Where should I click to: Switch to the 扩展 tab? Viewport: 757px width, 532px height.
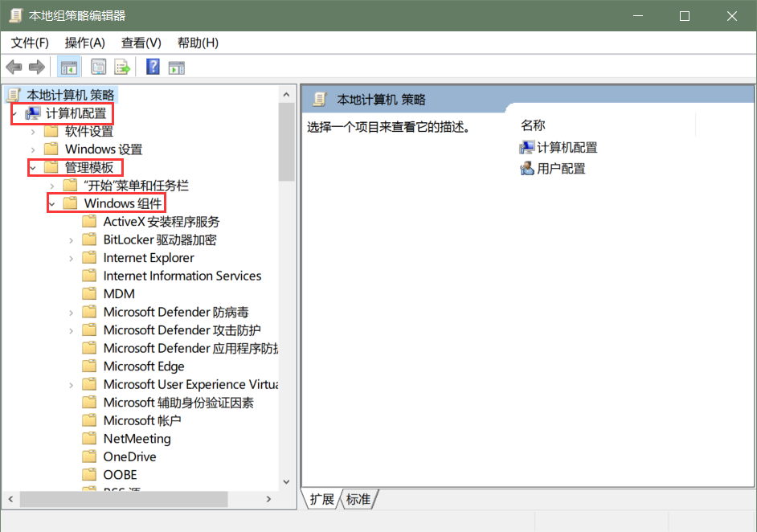pyautogui.click(x=321, y=499)
